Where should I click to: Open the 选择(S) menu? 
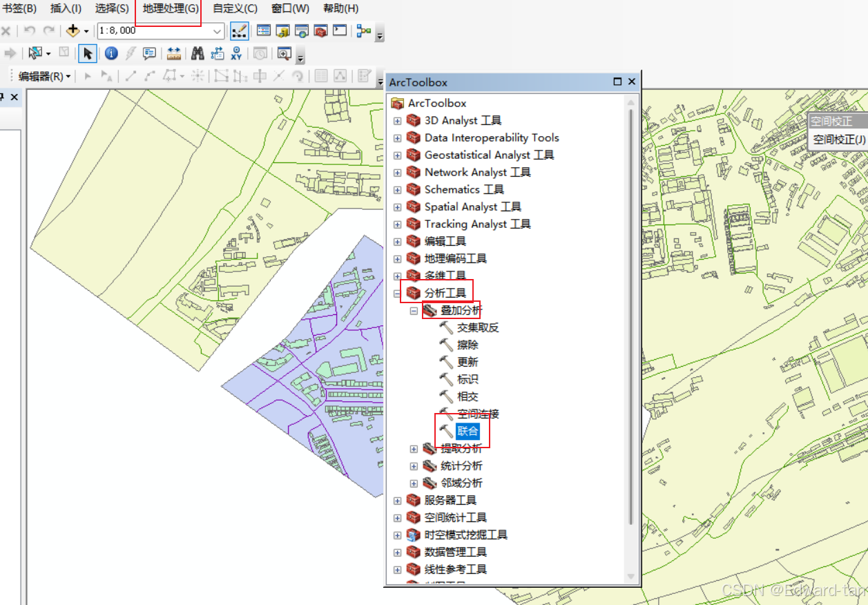point(112,9)
